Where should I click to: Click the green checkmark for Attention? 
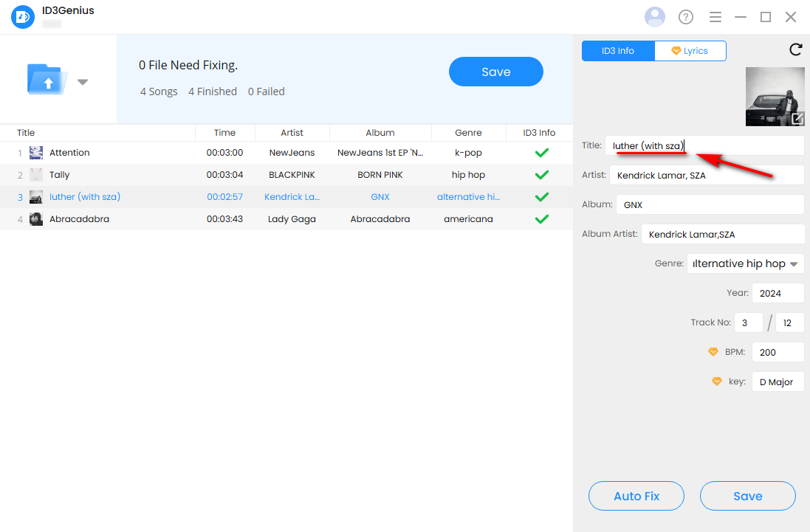(x=541, y=153)
